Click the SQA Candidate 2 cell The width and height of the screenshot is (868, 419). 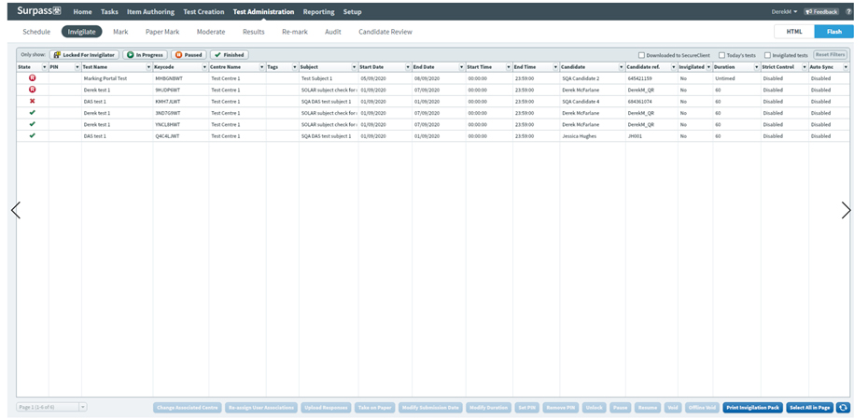(592, 78)
